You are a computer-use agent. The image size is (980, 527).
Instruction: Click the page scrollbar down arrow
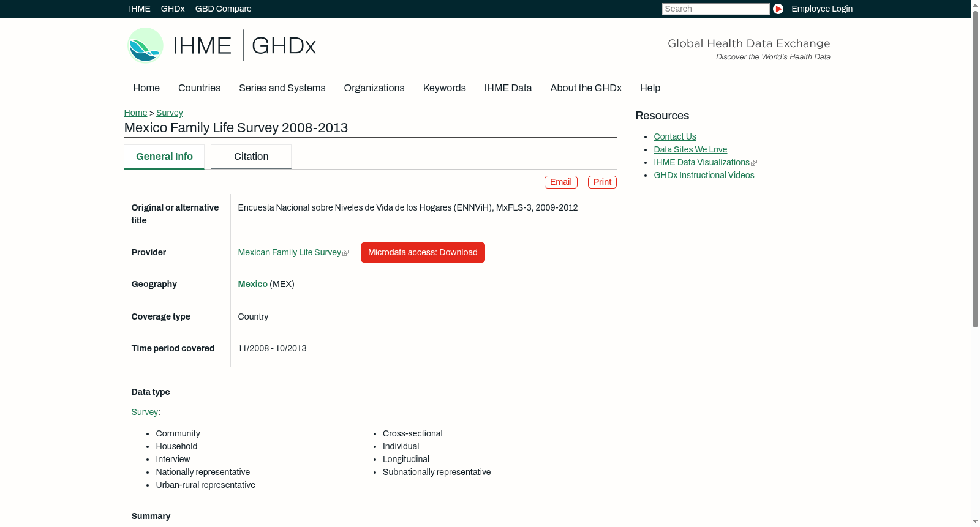pyautogui.click(x=975, y=522)
